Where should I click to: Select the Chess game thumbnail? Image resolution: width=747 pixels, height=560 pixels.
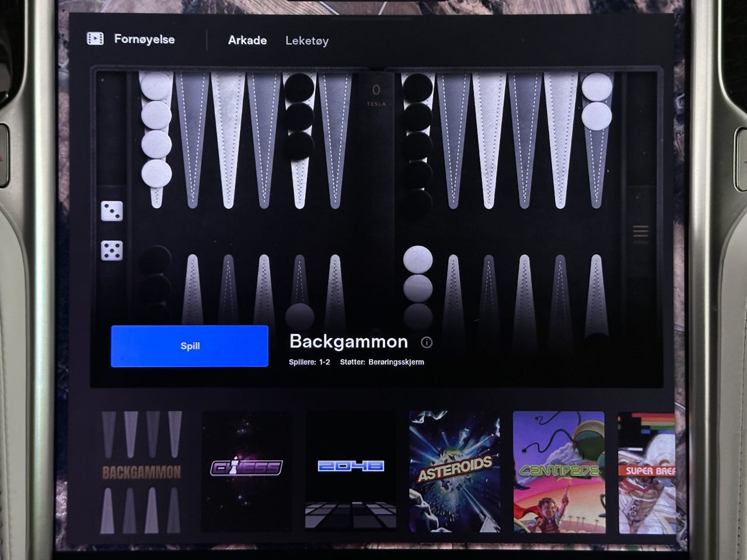tap(246, 472)
